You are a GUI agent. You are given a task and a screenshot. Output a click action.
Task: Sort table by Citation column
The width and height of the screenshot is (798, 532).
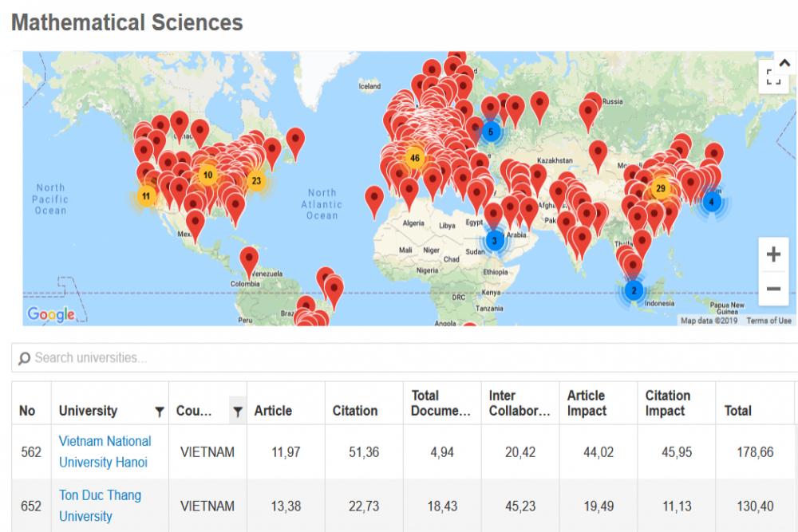(x=355, y=411)
